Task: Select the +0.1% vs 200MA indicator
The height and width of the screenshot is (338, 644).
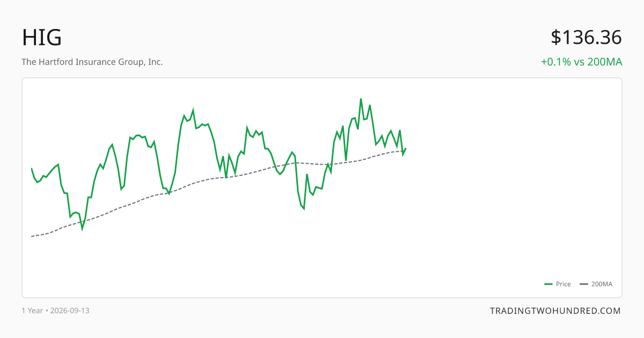Action: [x=582, y=62]
